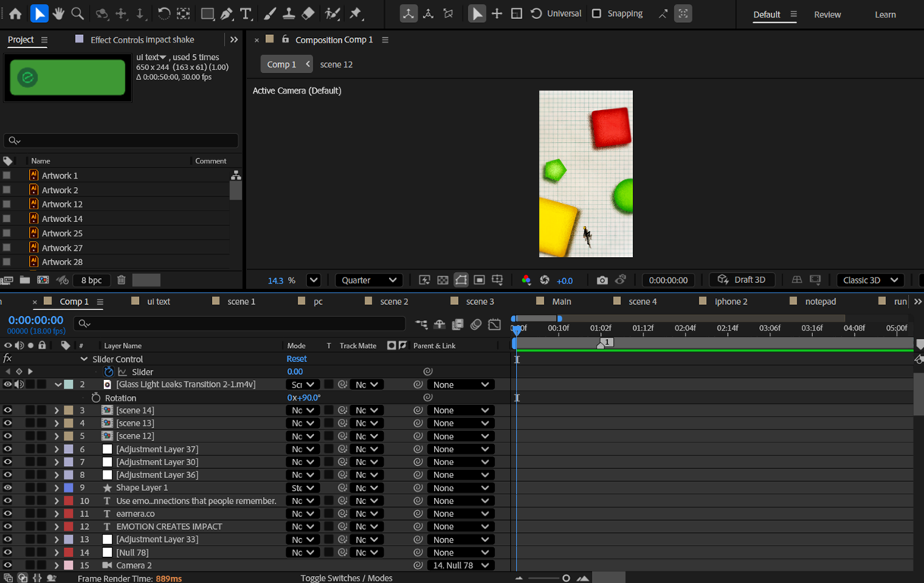
Task: Take snapshot with camera icon
Action: 602,280
